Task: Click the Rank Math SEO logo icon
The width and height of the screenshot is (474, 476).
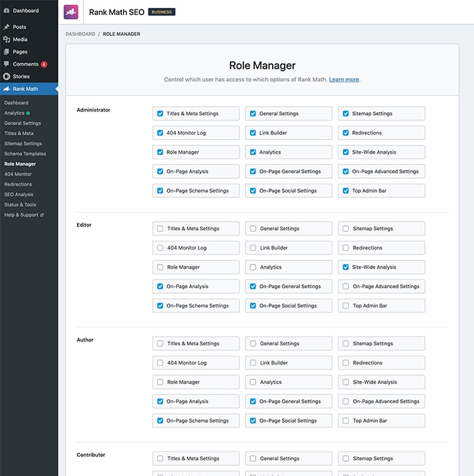Action: (71, 12)
